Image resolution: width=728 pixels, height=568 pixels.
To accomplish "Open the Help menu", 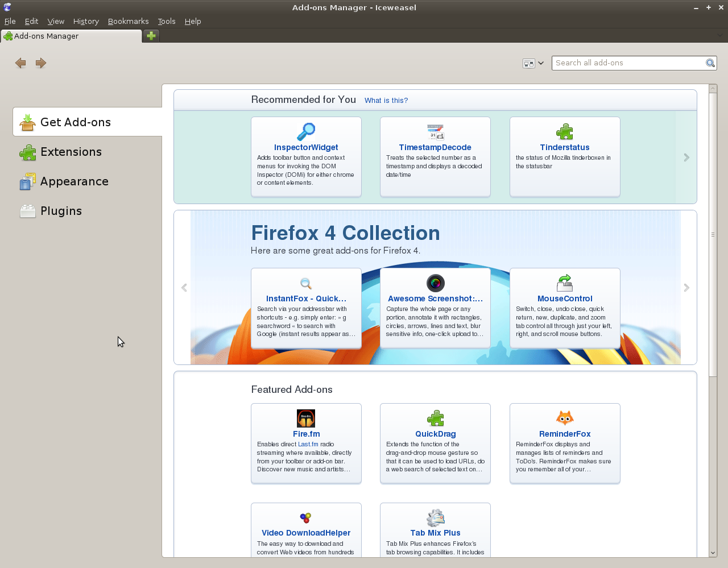I will coord(193,21).
